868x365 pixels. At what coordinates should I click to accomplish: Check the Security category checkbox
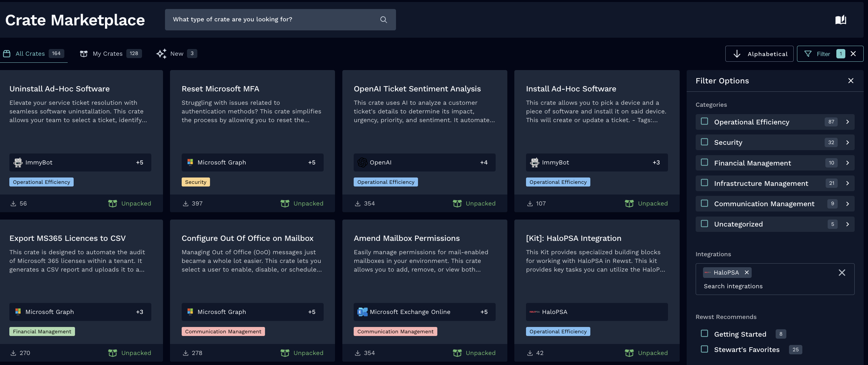point(704,142)
